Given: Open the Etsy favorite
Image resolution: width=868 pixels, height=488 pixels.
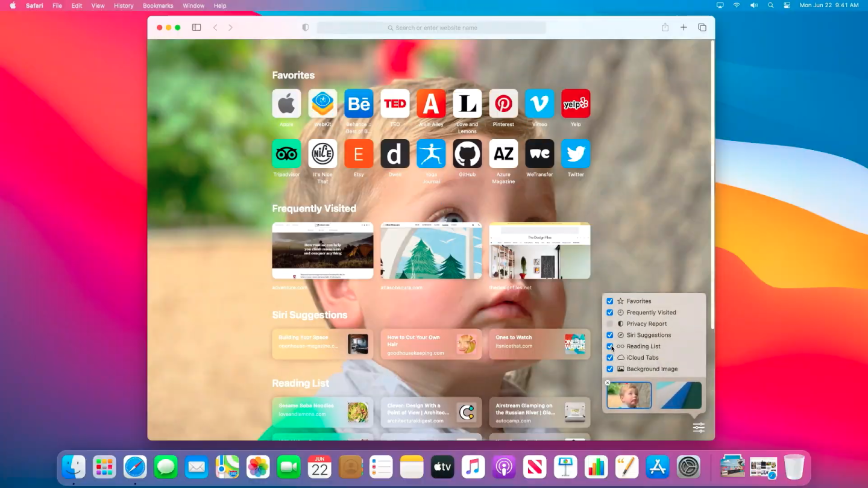Looking at the screenshot, I should coord(359,154).
